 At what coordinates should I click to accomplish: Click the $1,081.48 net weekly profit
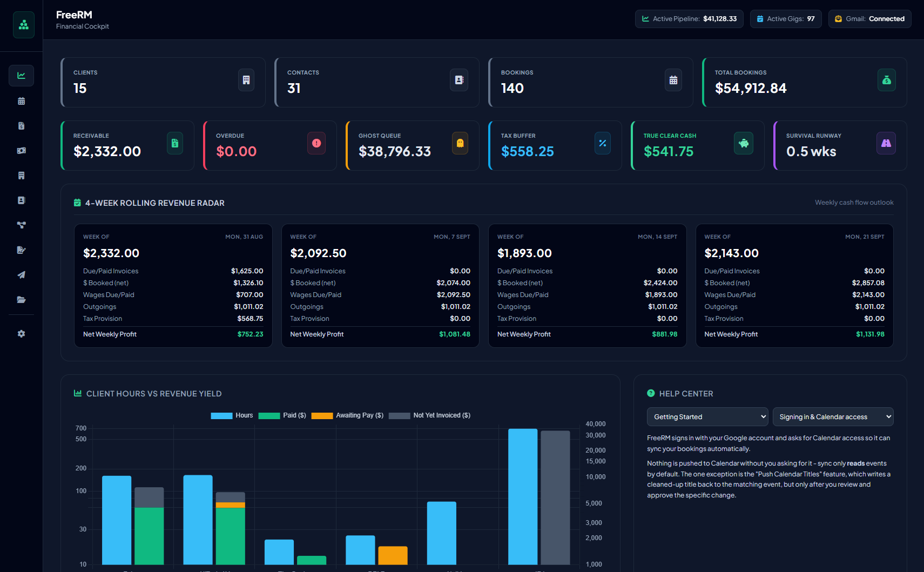(x=455, y=334)
